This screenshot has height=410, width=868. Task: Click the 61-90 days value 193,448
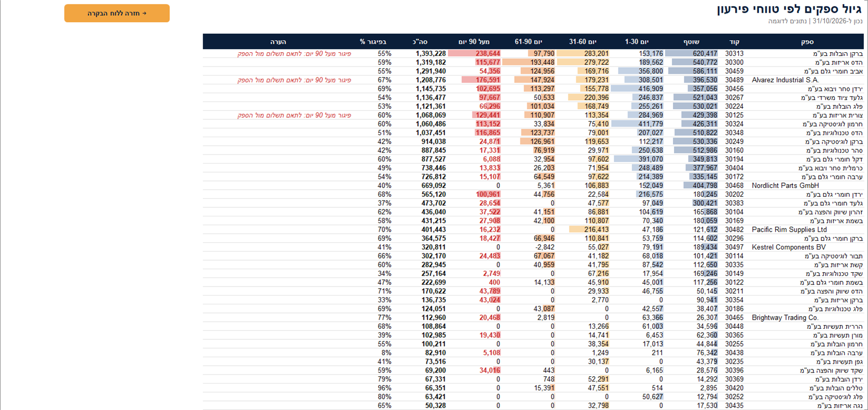coord(542,62)
